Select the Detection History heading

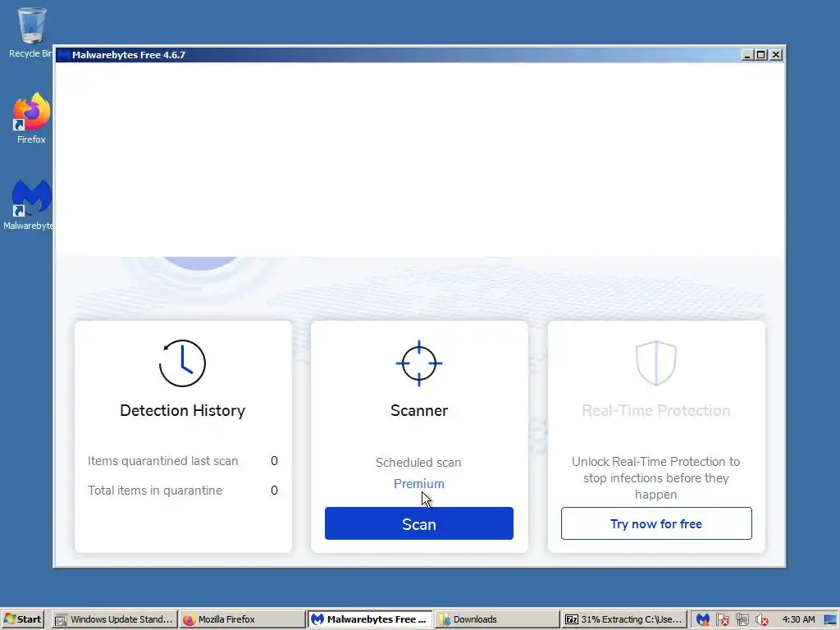click(x=183, y=410)
